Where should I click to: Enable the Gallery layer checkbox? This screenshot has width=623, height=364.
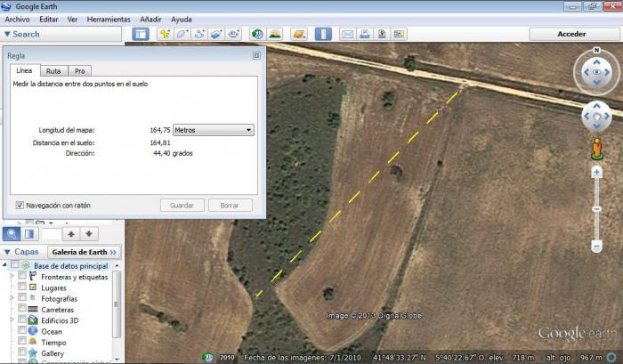pyautogui.click(x=22, y=352)
